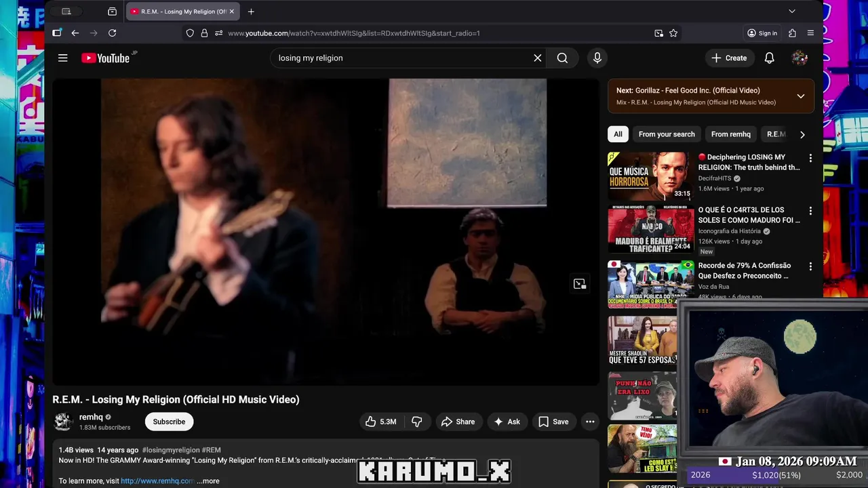Start voice search with the microphone
Image resolution: width=868 pixels, height=488 pixels.
coord(597,58)
